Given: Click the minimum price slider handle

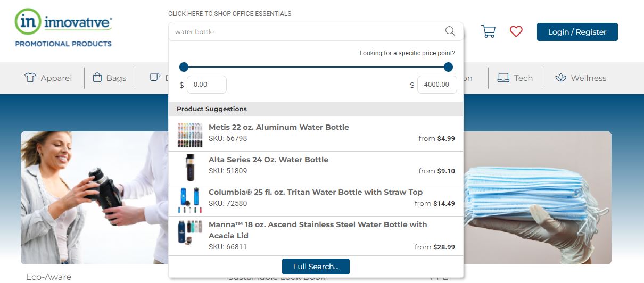Looking at the screenshot, I should 184,67.
